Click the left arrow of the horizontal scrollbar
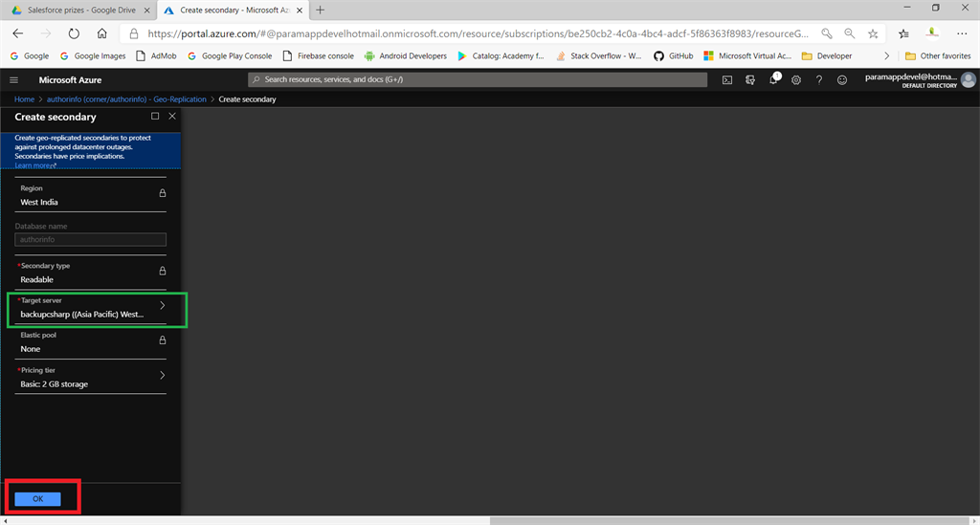This screenshot has height=525, width=980. [x=5, y=520]
